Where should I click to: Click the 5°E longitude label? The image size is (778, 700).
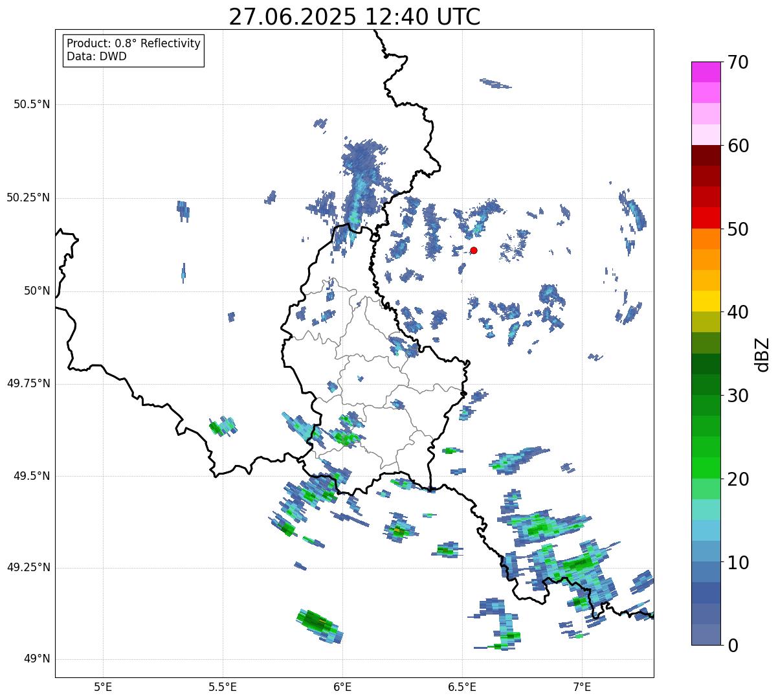103,687
